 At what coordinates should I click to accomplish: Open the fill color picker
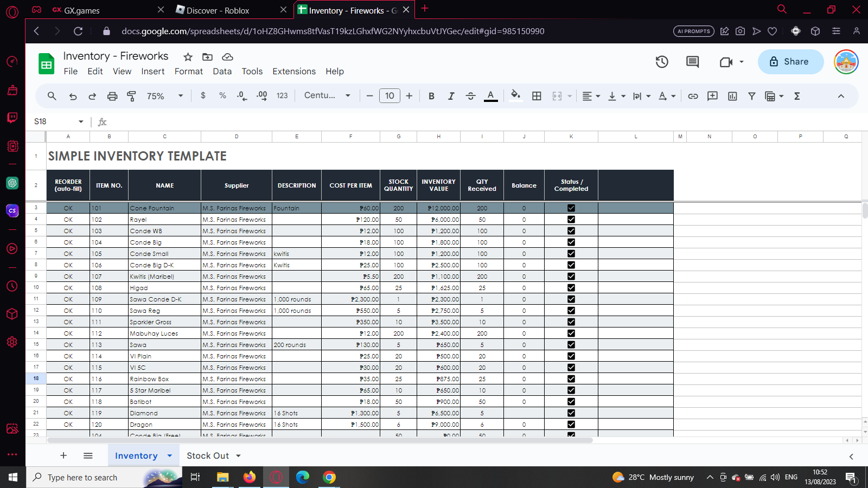pyautogui.click(x=515, y=96)
